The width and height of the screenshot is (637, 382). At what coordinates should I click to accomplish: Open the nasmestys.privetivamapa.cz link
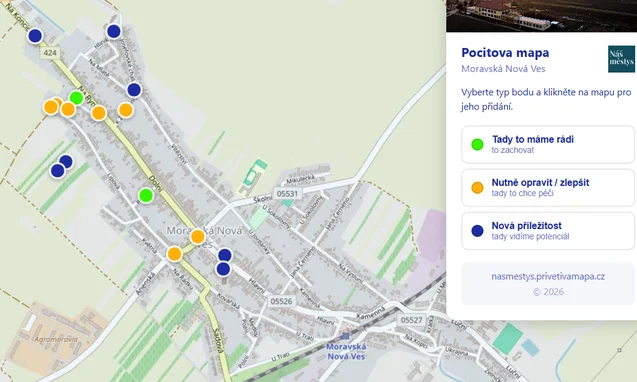548,276
